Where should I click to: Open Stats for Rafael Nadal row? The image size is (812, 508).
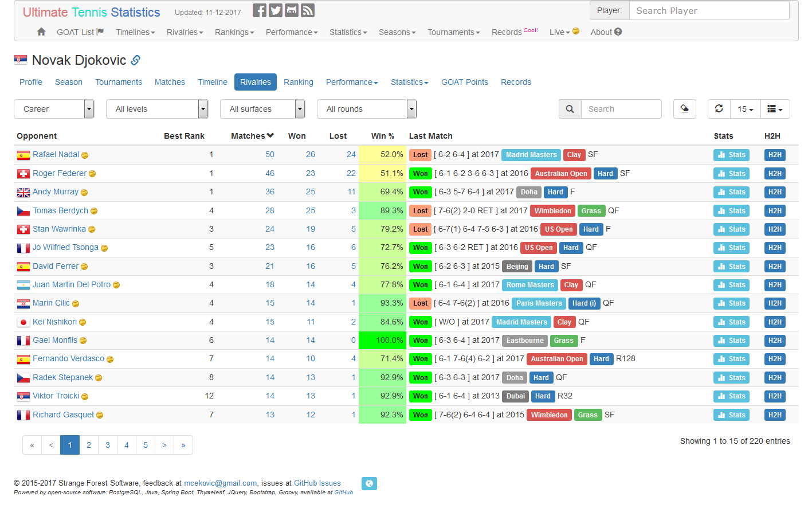pos(732,155)
